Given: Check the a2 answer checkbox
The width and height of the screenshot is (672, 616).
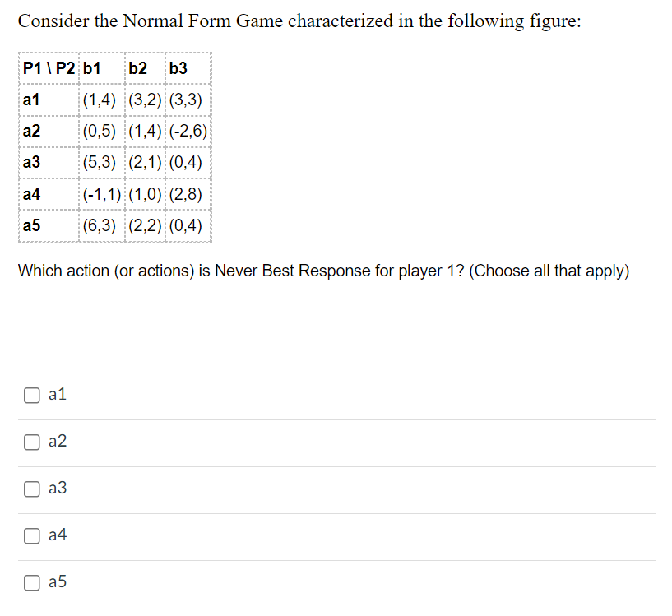Looking at the screenshot, I should pyautogui.click(x=31, y=442).
